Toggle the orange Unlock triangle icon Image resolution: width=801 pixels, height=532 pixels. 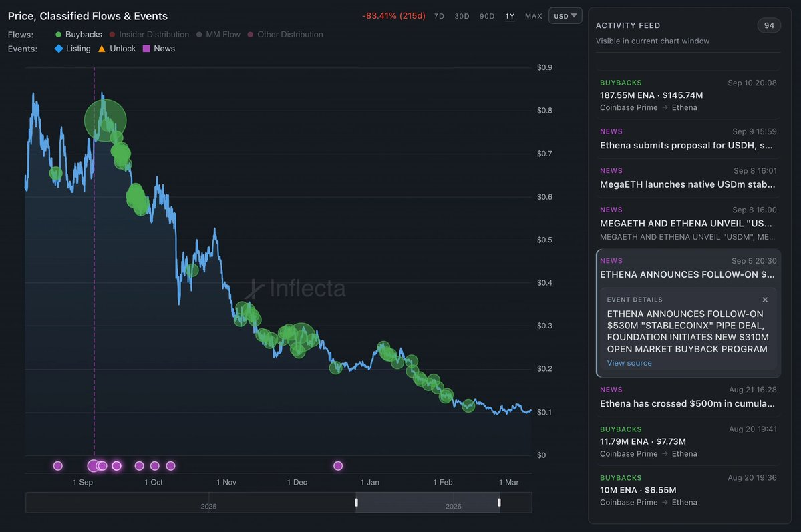(x=102, y=49)
